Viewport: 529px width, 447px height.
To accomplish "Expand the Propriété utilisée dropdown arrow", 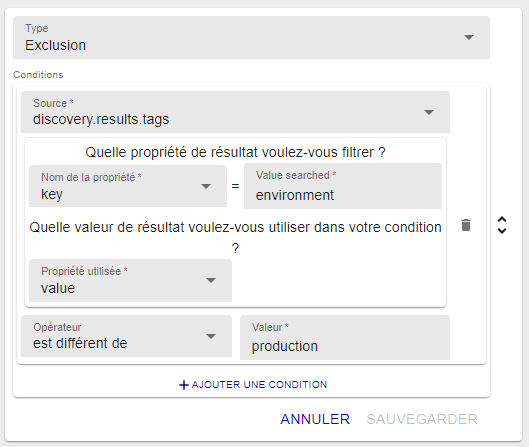I will click(x=211, y=280).
